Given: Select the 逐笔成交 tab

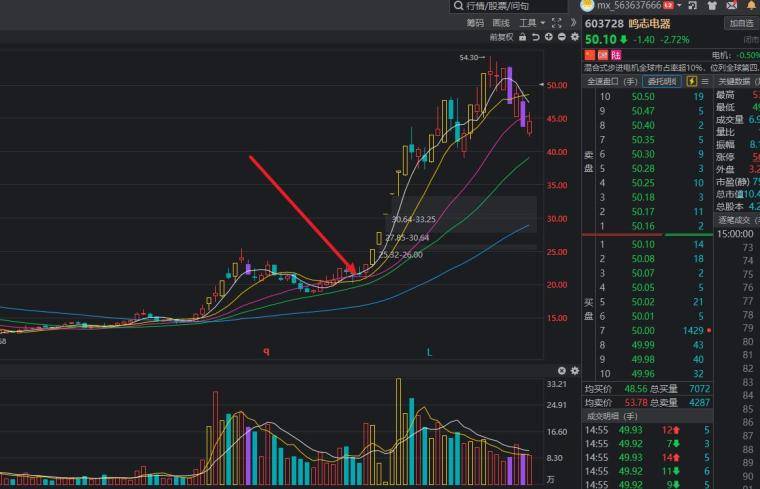Looking at the screenshot, I should tap(736, 220).
